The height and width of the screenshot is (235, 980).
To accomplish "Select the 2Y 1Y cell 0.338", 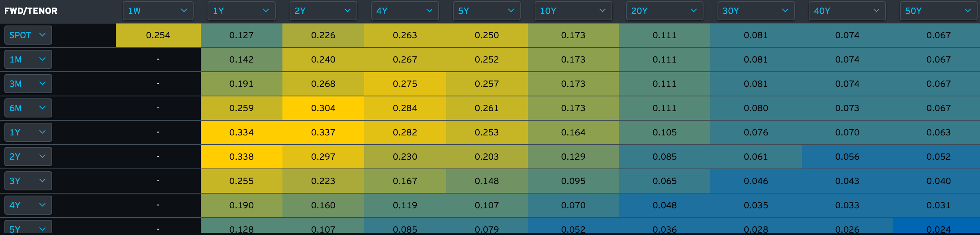I will point(241,157).
